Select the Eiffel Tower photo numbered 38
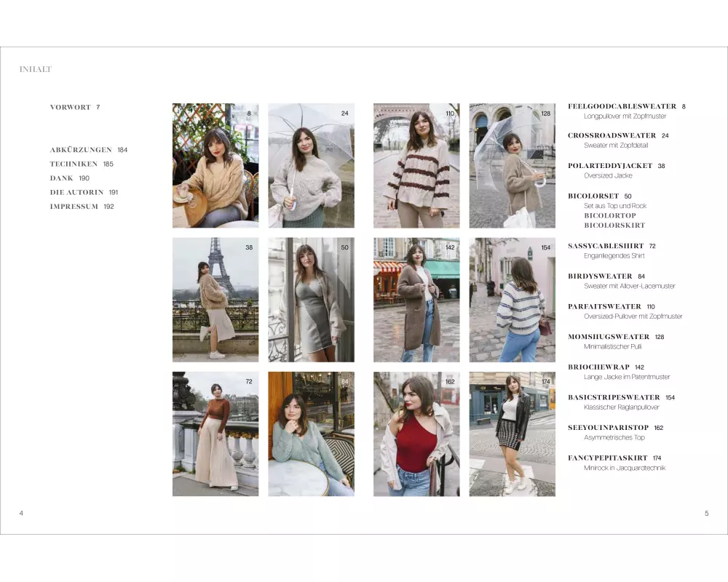The image size is (728, 582). coord(215,299)
